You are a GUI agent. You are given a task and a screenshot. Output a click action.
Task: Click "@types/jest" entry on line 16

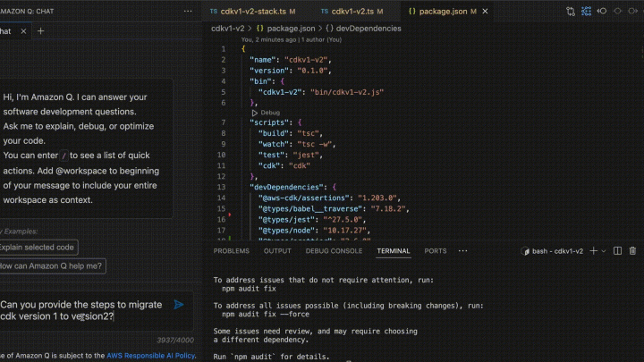coord(286,220)
